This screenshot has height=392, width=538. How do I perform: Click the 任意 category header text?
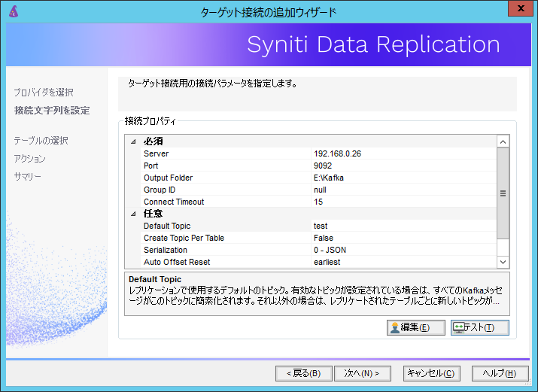[153, 214]
